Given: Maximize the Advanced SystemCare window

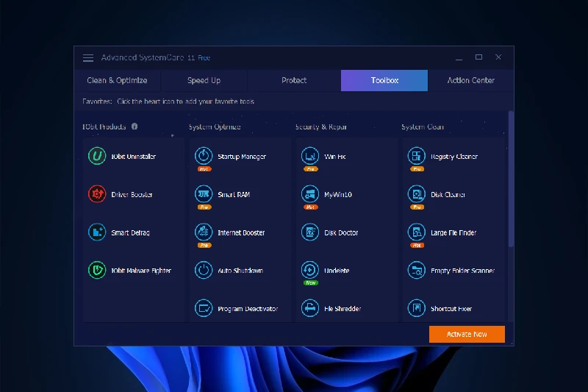Looking at the screenshot, I should (479, 57).
